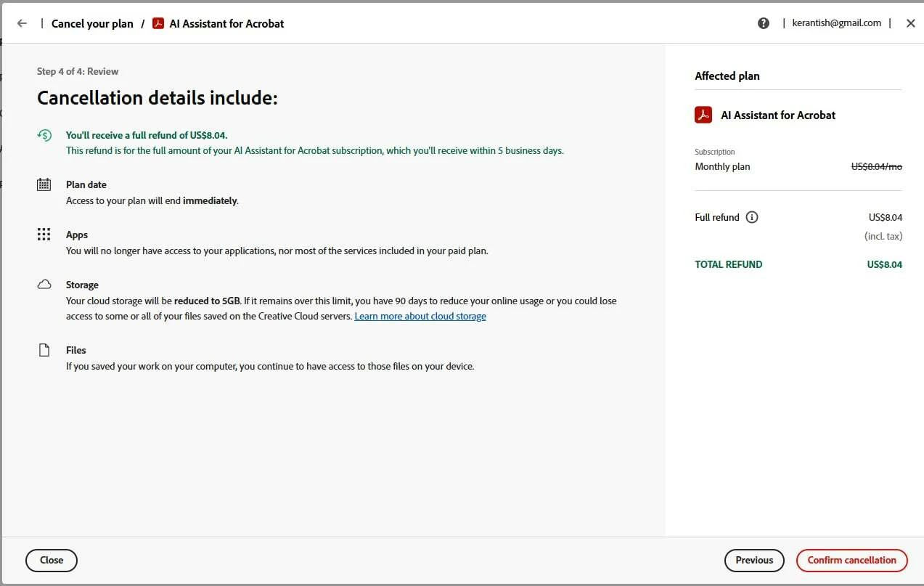Click AI Assistant for Acrobat plan name

[x=778, y=115]
